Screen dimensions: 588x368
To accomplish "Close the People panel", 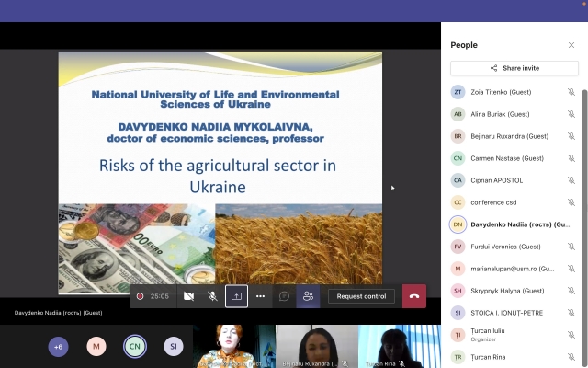I will [571, 45].
